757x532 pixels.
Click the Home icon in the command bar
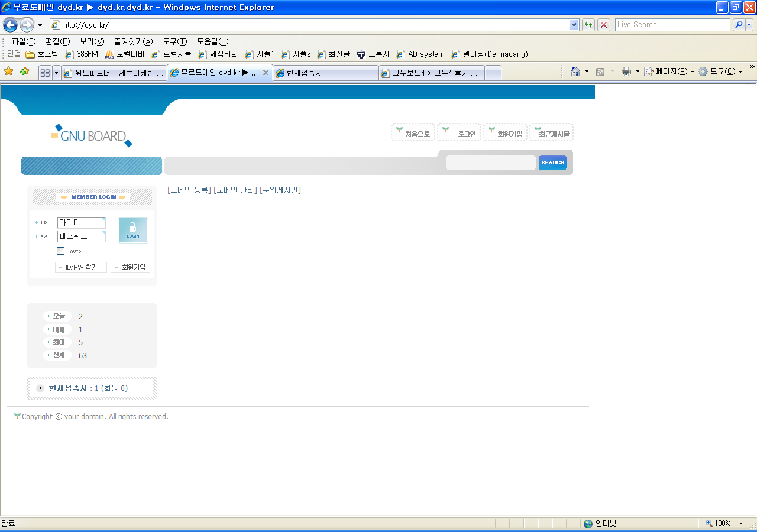(575, 72)
